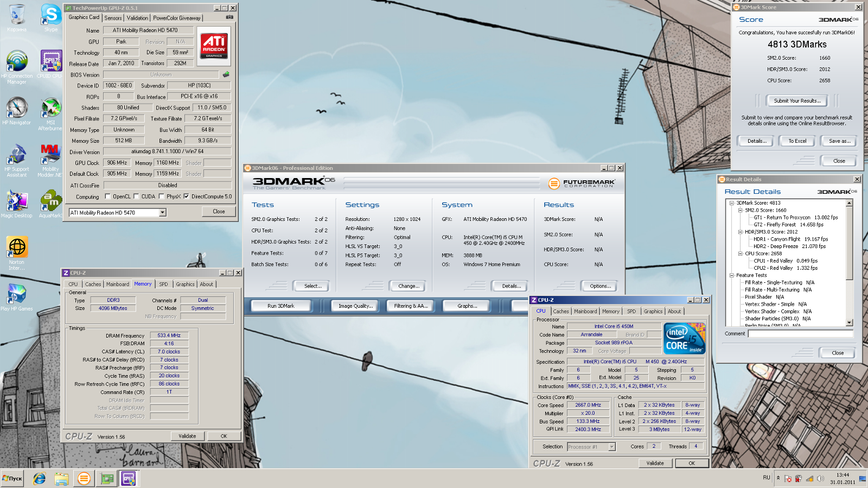Open Norton Internet Security desktop icon
The width and height of the screenshot is (868, 488).
coord(17,253)
